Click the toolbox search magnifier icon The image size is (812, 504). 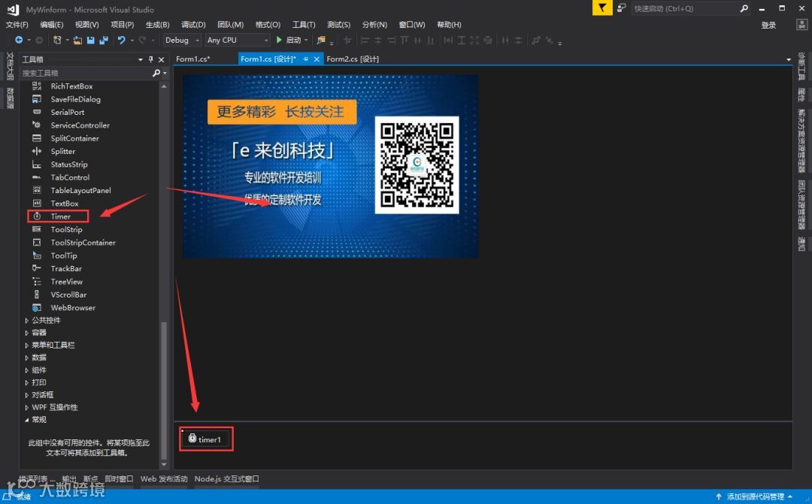pos(156,73)
